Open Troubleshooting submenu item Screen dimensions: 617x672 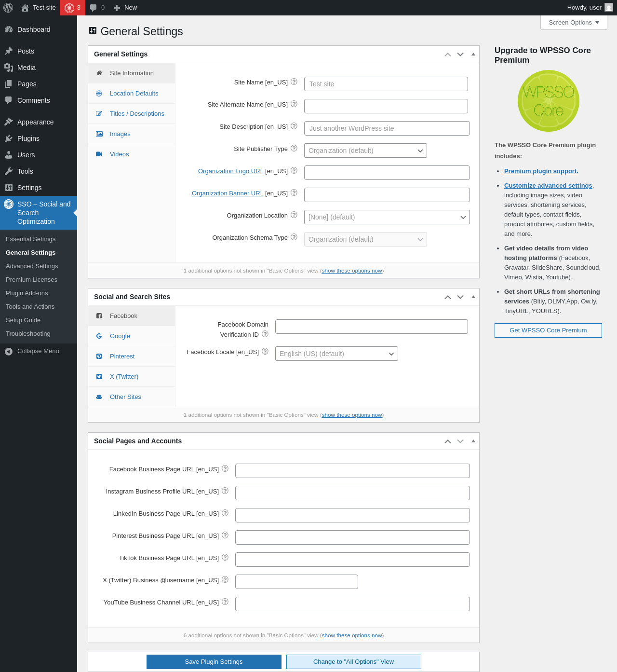(39, 334)
